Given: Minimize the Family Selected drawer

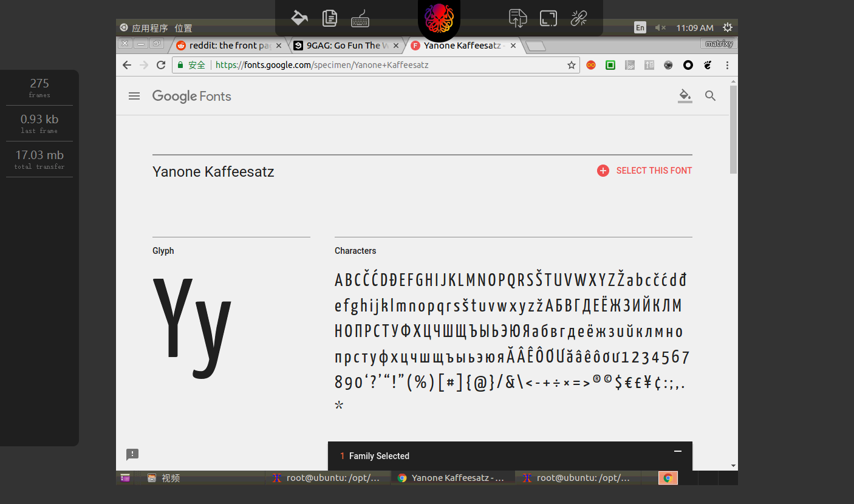Looking at the screenshot, I should point(678,451).
